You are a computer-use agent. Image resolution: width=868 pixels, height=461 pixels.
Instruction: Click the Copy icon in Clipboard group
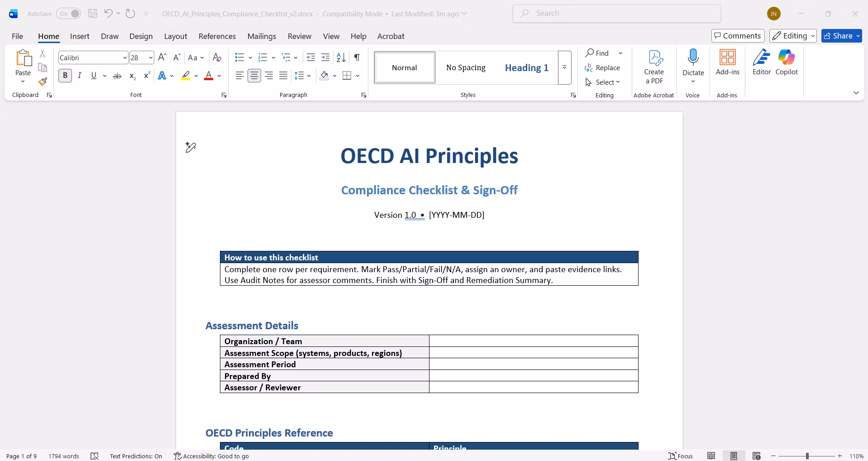coord(43,67)
